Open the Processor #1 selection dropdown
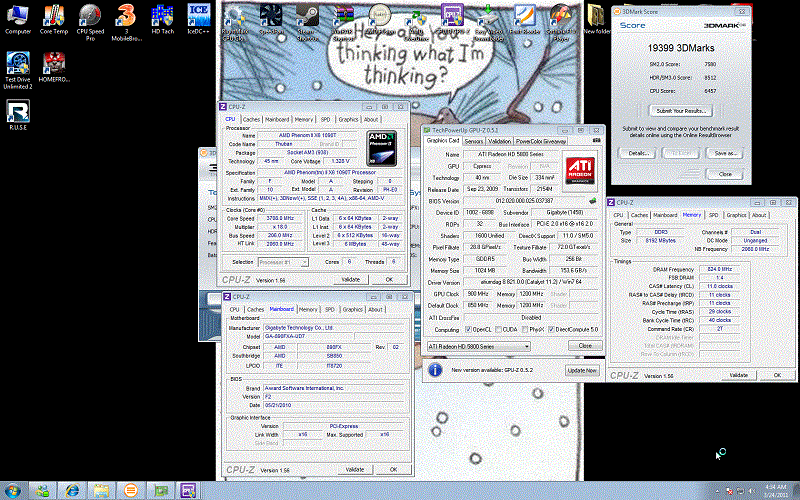 (283, 262)
